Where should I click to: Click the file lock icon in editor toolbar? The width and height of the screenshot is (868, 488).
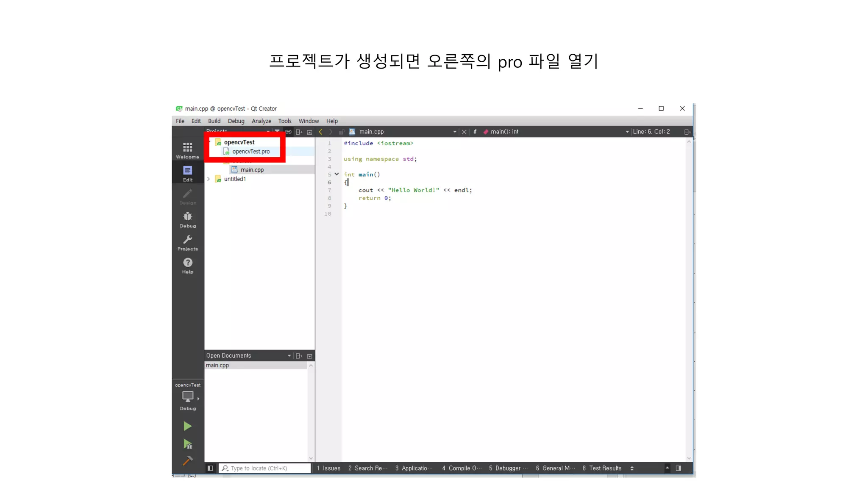[341, 132]
